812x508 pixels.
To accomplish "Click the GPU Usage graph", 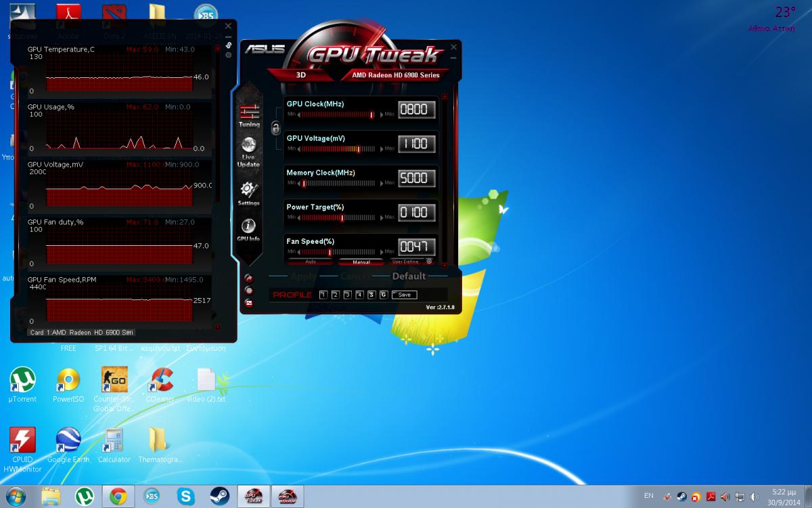I will click(x=119, y=132).
